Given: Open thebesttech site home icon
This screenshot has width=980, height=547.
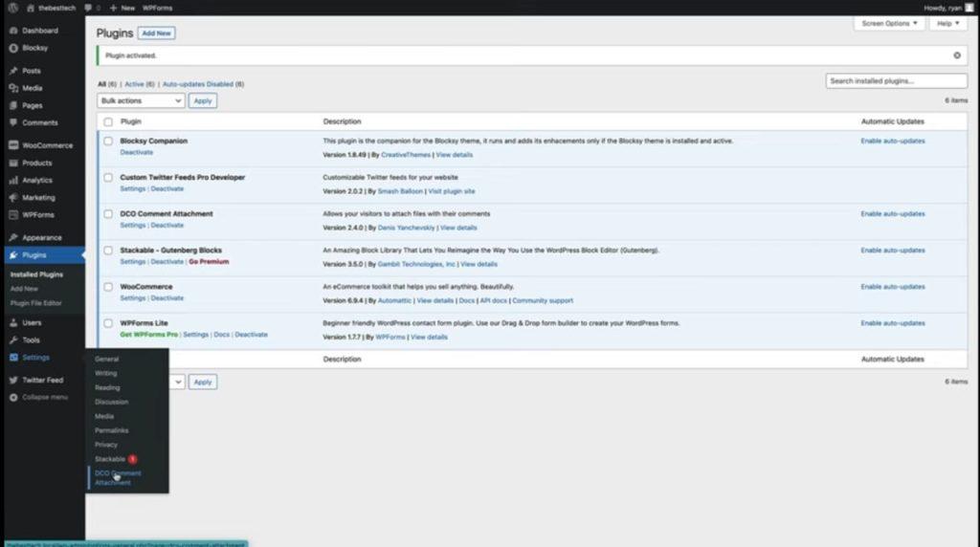Looking at the screenshot, I should 30,8.
